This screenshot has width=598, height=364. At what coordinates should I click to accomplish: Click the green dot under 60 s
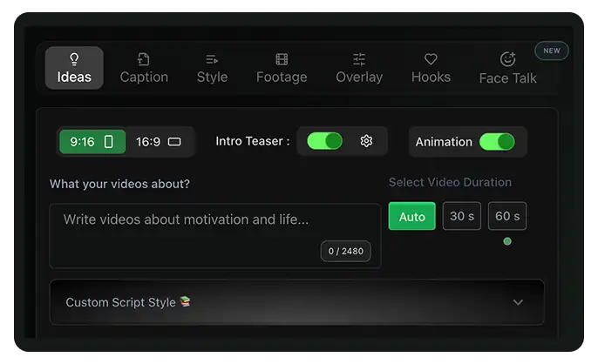click(x=507, y=241)
